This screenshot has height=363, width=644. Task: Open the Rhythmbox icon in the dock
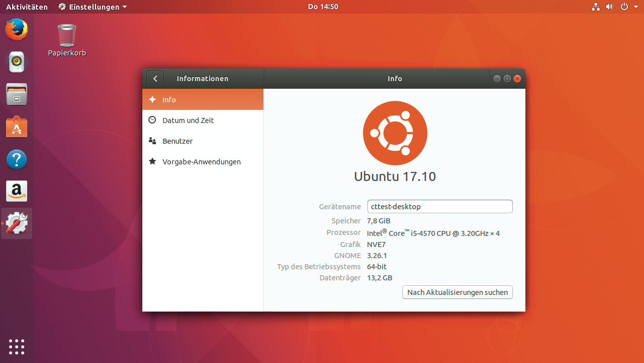(16, 62)
